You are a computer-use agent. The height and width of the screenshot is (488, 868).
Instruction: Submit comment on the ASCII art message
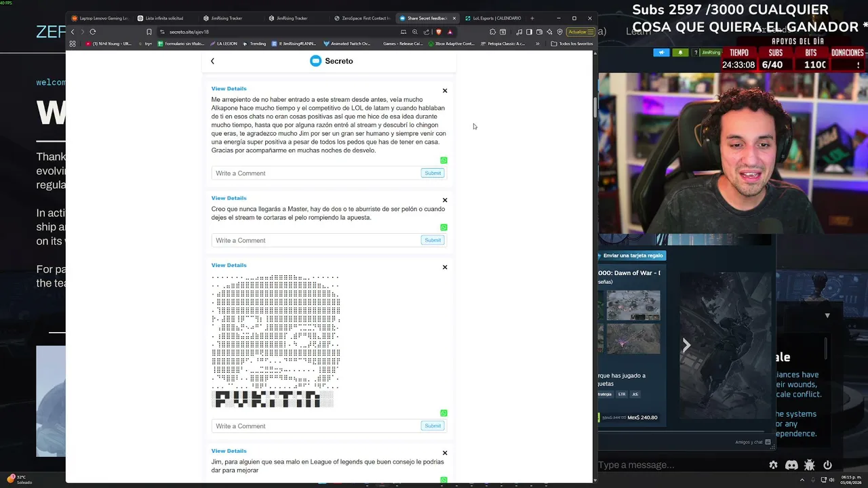tap(433, 426)
